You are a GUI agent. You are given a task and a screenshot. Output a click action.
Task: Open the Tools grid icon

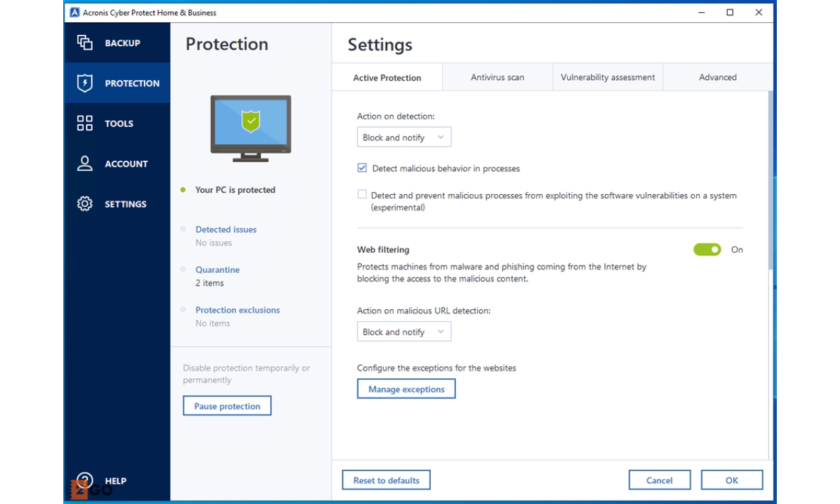(85, 124)
